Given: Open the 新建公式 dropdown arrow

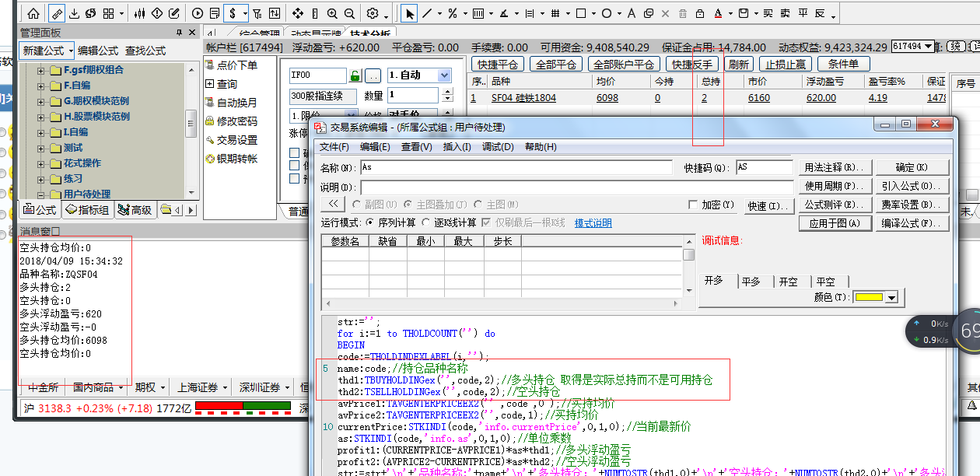Looking at the screenshot, I should click(x=71, y=51).
